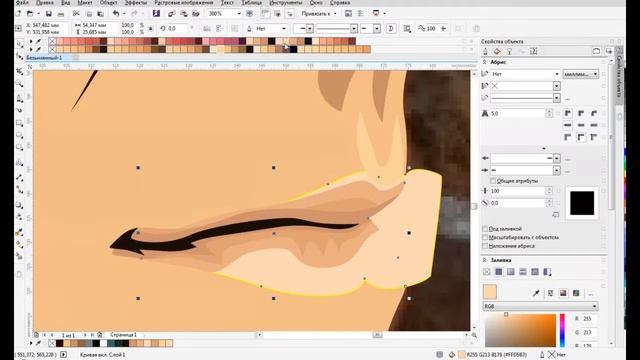Viewport: 640px width, 360px height.
Task: Switch to Fill tab icon in Свойства объекта
Action: coord(497,51)
